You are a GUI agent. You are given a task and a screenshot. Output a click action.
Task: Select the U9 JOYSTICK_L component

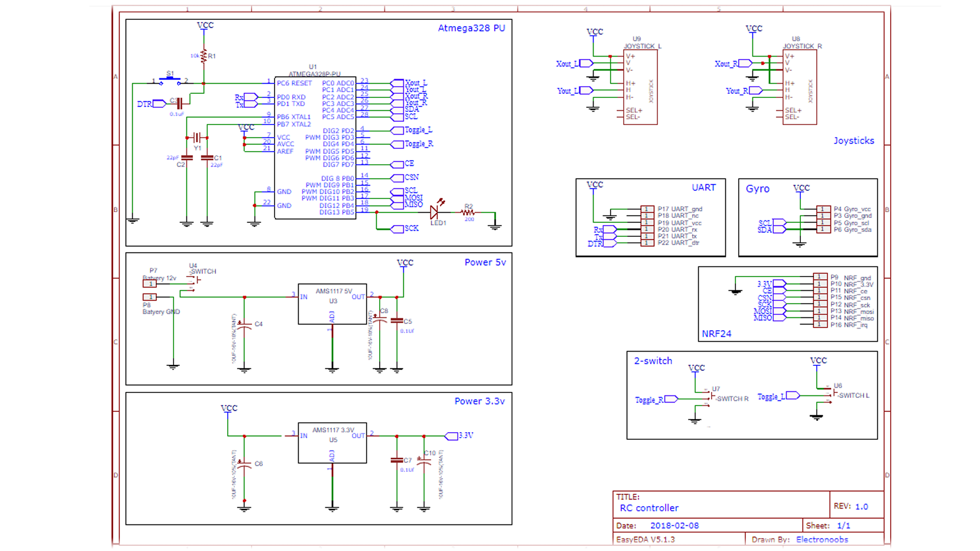(x=641, y=87)
